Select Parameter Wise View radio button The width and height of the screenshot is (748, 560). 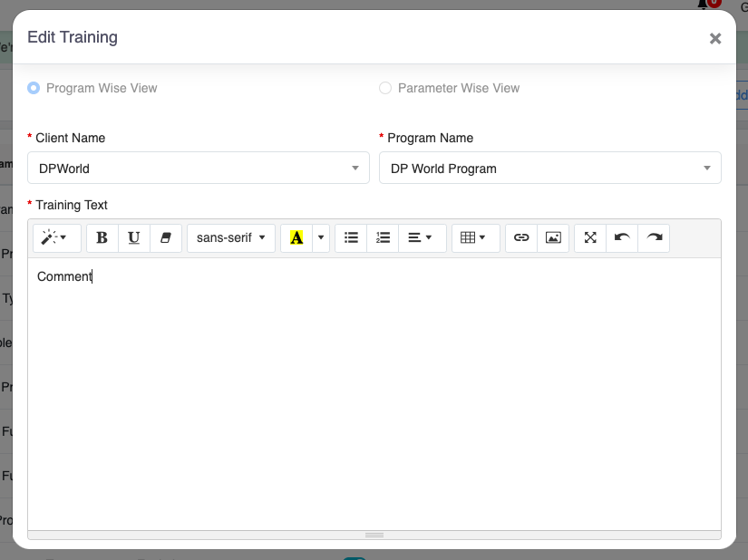(385, 88)
